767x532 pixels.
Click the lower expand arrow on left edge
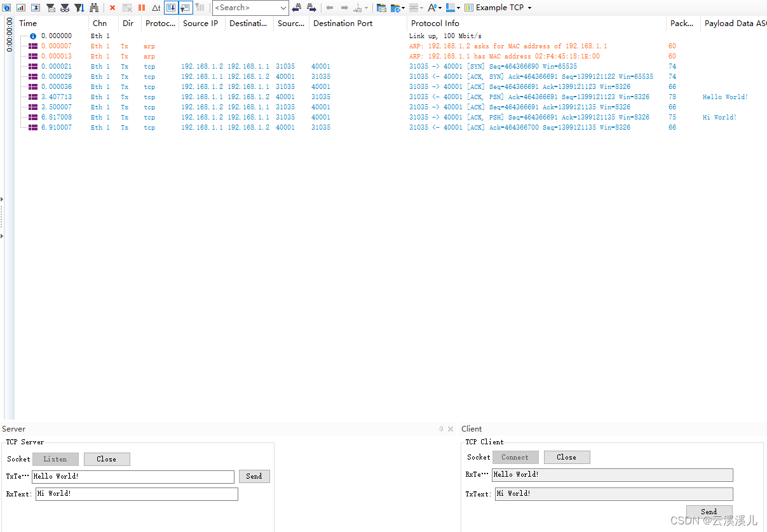point(2,236)
